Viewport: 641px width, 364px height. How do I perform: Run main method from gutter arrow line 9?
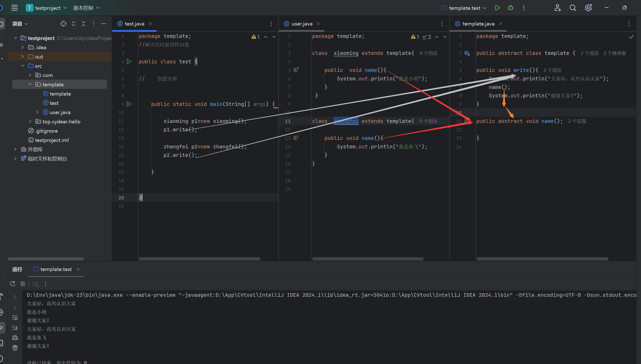[129, 104]
